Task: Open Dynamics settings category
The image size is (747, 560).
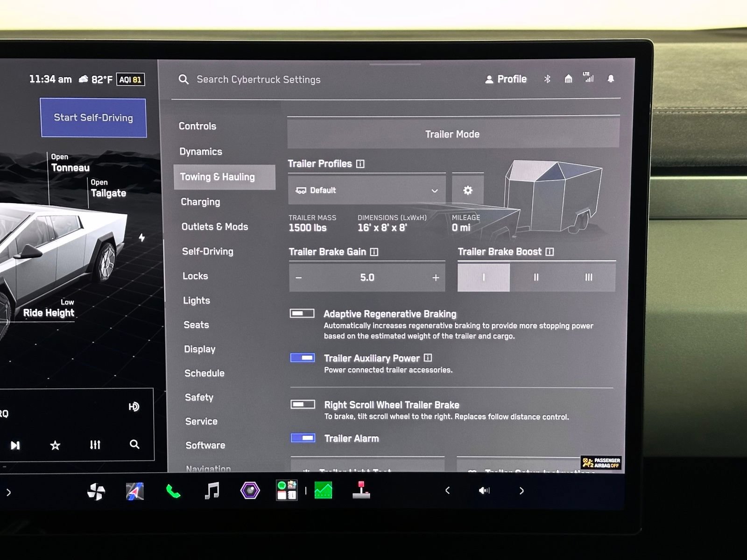Action: click(x=201, y=152)
